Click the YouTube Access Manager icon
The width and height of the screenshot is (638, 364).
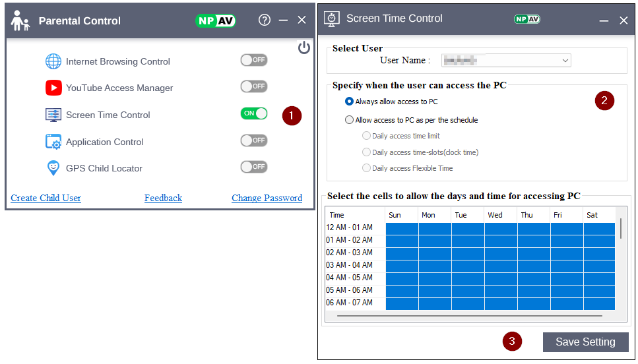53,88
